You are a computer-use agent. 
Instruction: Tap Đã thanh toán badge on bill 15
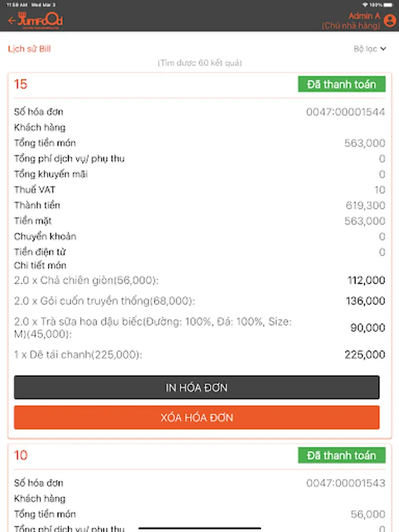click(x=341, y=85)
